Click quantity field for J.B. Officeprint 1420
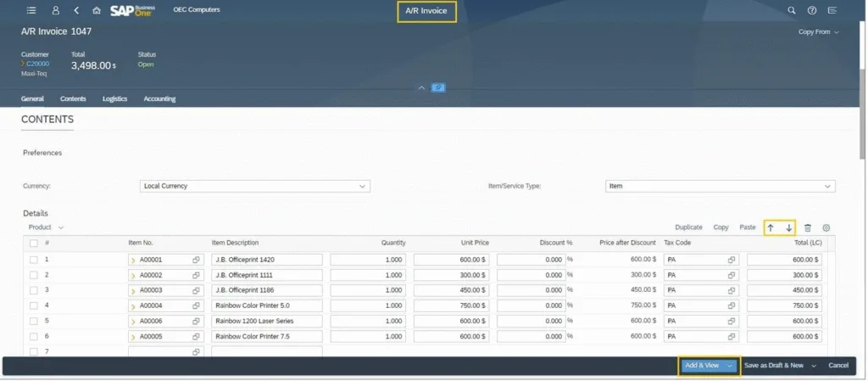The image size is (868, 381). click(368, 260)
